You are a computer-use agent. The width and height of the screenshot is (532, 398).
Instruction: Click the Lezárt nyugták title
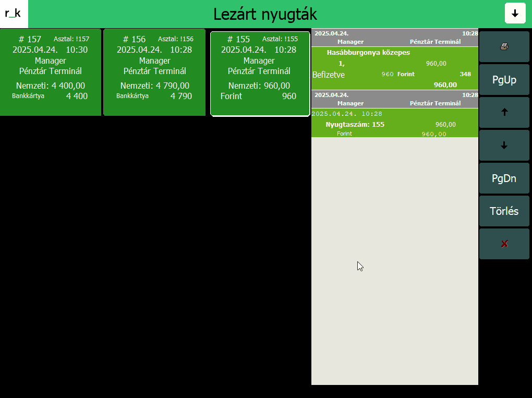265,14
